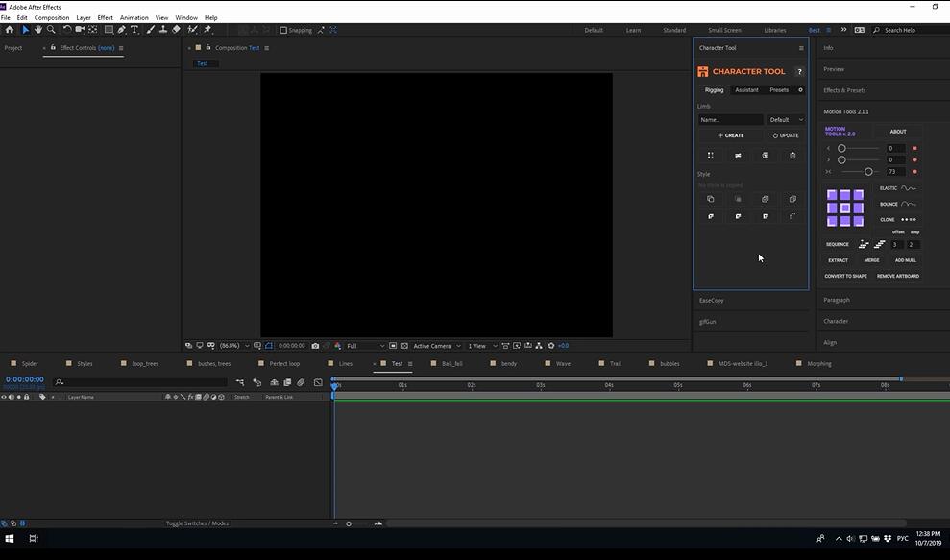
Task: Open Windows Task View
Action: (34, 538)
